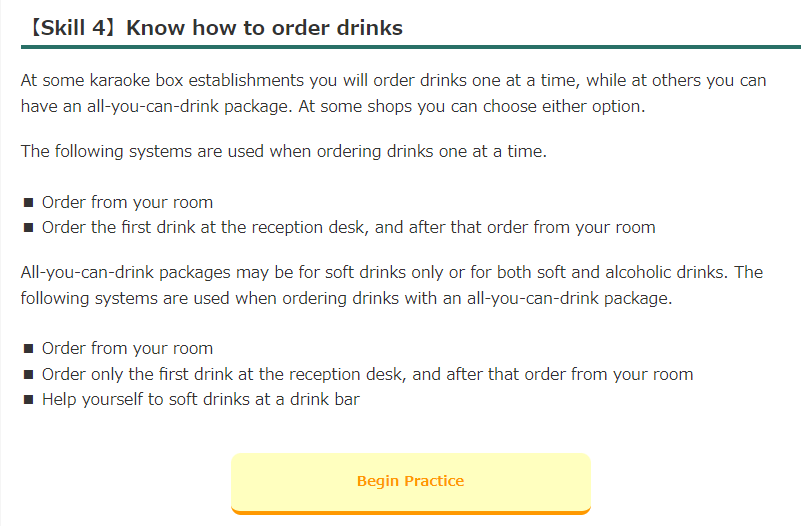Screen dimensions: 811x526
Task: Click the orange bottom edge of the Begin Practice button
Action: (x=411, y=512)
